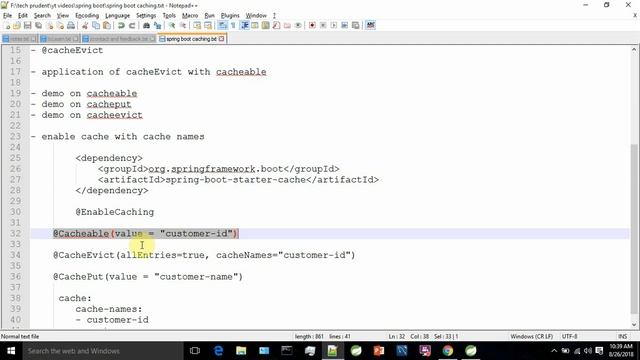Click the vertical scrollbar thumb
The image size is (640, 360).
click(633, 229)
